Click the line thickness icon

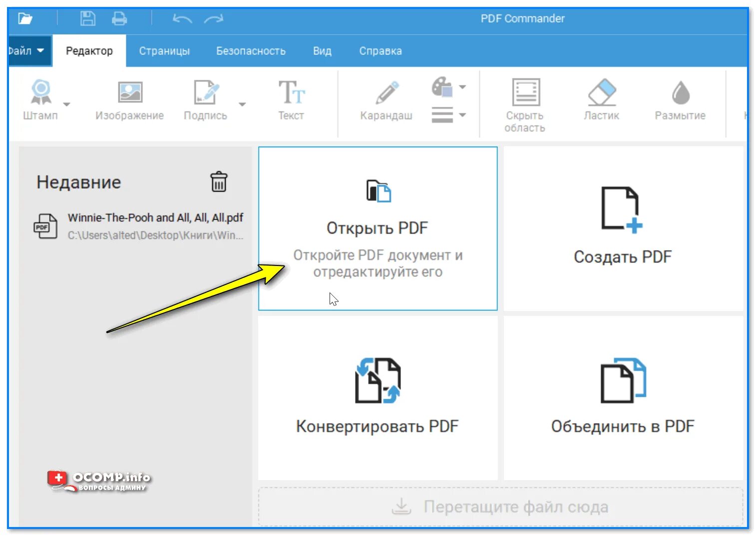[442, 115]
